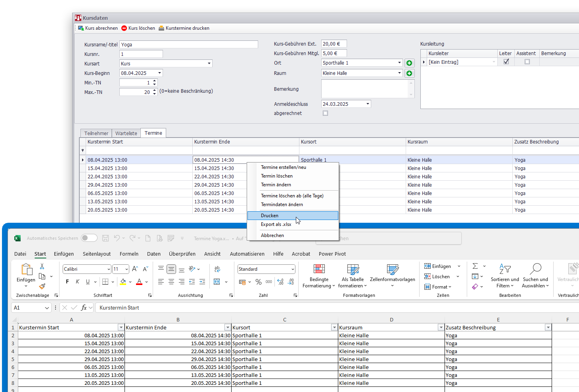The width and height of the screenshot is (579, 392).
Task: Click green plus button next to Raum
Action: pyautogui.click(x=409, y=73)
